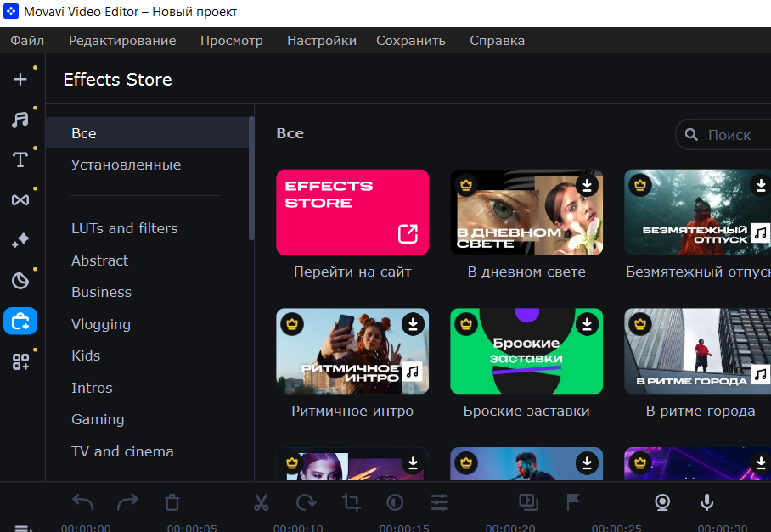The width and height of the screenshot is (771, 532).
Task: Click the Undo arrow in timeline toolbar
Action: point(82,502)
